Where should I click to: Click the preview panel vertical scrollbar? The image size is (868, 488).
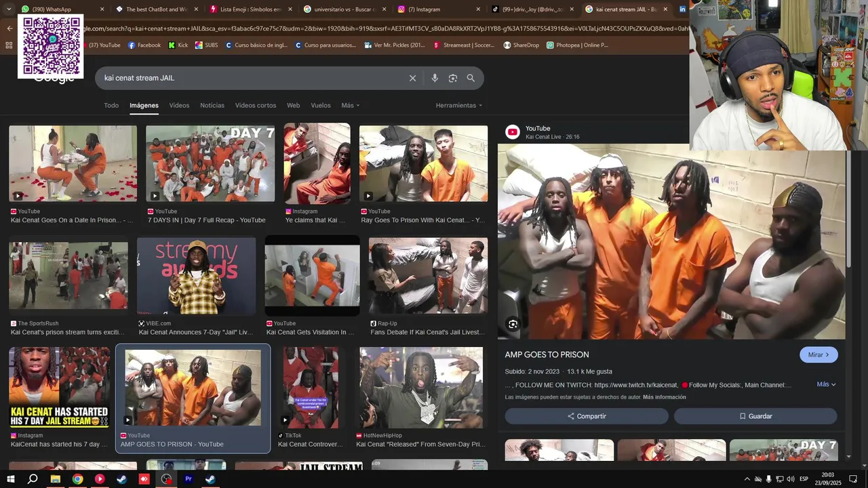[x=848, y=210]
